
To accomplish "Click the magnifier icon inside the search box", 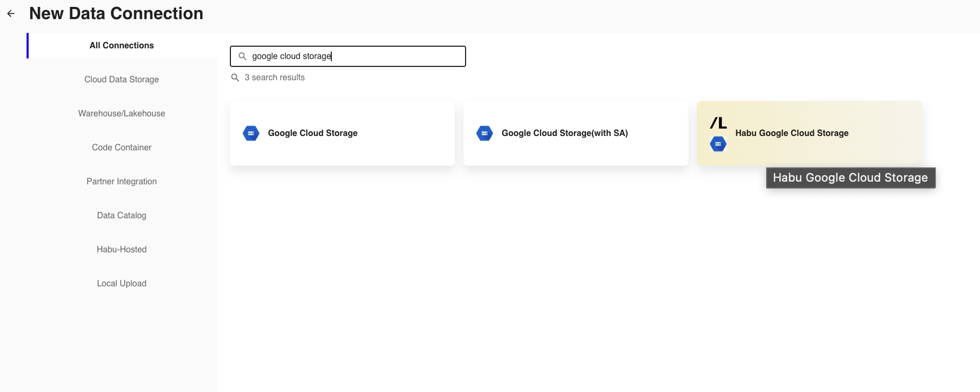I will (243, 56).
